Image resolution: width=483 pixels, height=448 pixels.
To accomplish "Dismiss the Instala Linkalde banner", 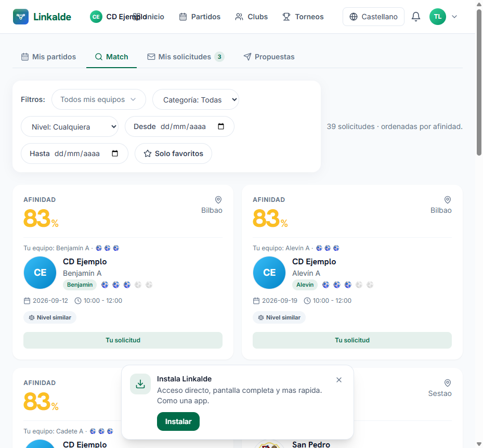I will (339, 380).
